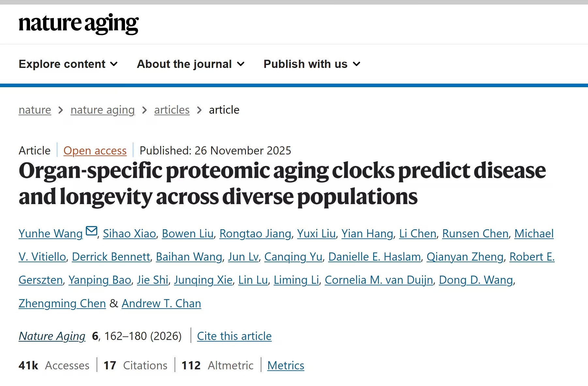Viewport: 588px width, 386px height.
Task: View author Liming Li
Action: point(296,280)
